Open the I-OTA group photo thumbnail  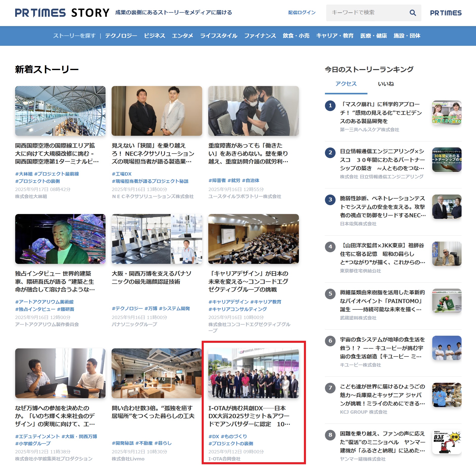(254, 373)
